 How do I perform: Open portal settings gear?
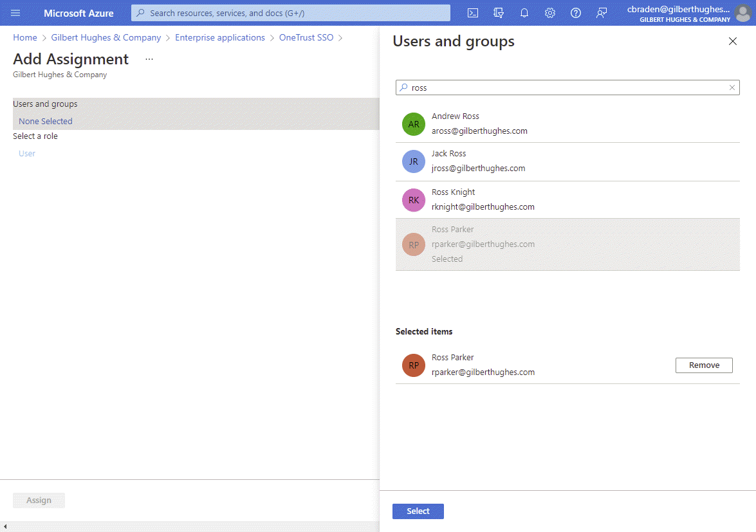[x=549, y=13]
